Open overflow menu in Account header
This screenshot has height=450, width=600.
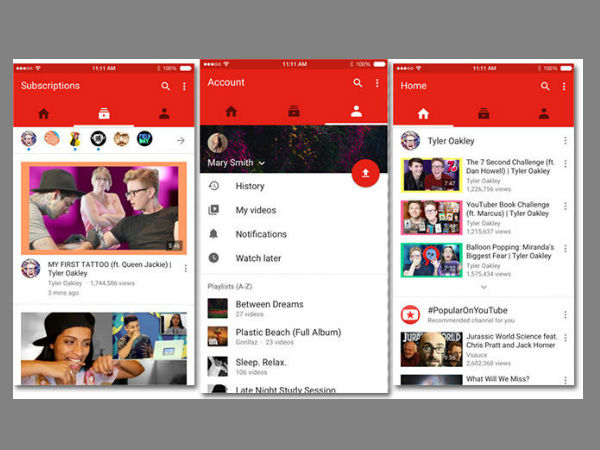coord(377,83)
